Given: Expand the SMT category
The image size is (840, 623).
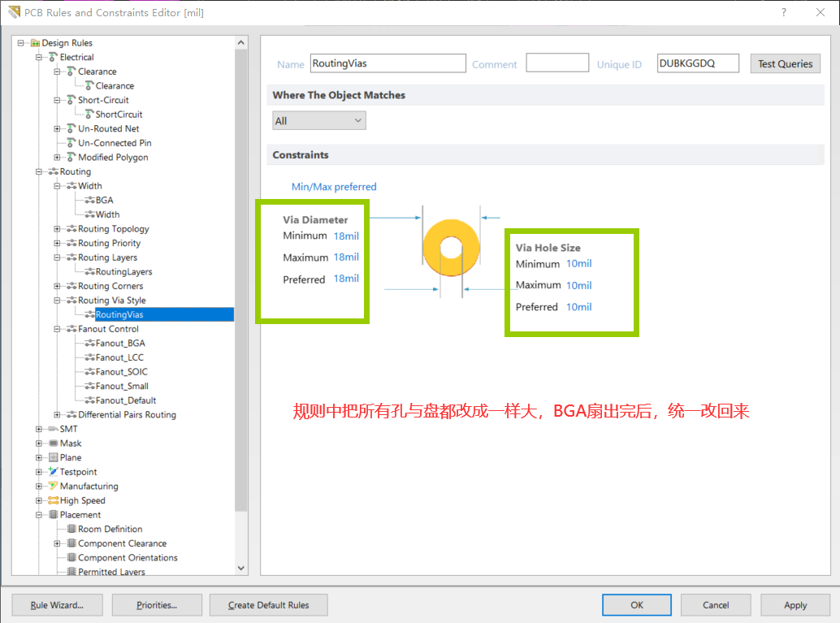Looking at the screenshot, I should point(37,429).
